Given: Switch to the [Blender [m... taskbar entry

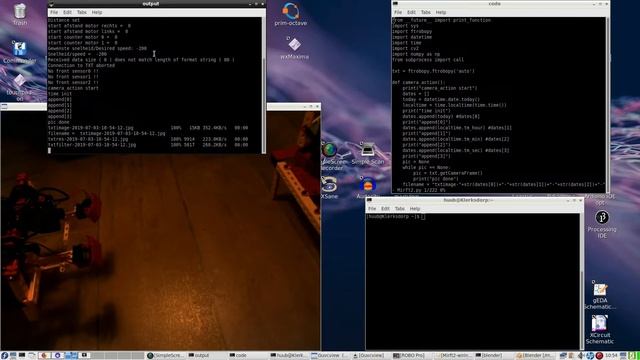Looking at the screenshot, I should pyautogui.click(x=535, y=356).
